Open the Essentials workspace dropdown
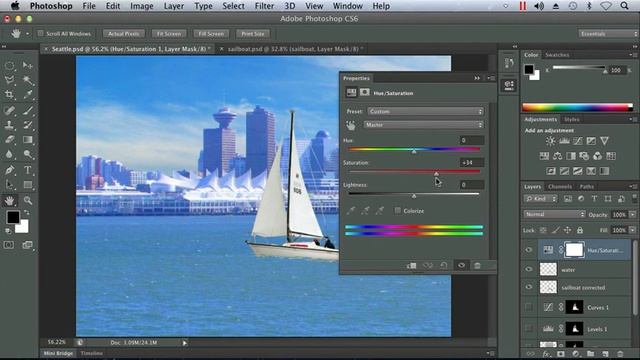 (608, 34)
